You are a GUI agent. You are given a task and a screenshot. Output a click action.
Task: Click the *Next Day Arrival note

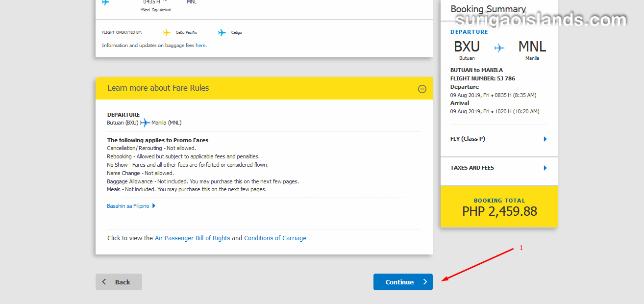155,10
